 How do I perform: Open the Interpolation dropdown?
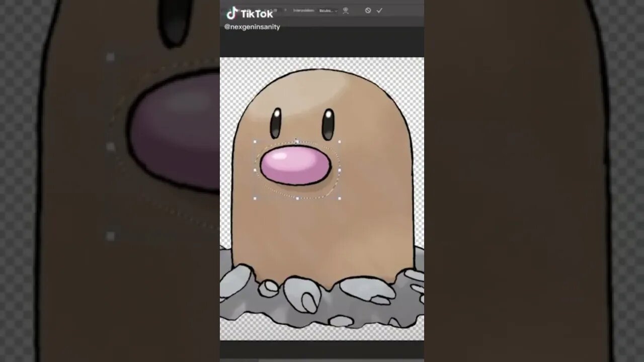(328, 11)
